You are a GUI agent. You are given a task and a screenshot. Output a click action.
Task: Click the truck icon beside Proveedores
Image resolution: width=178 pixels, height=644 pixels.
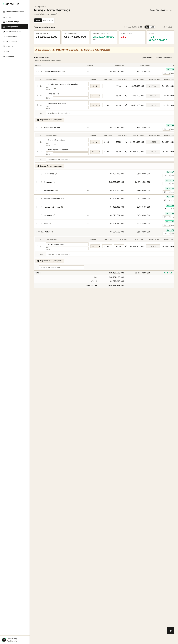pyautogui.click(x=4, y=37)
